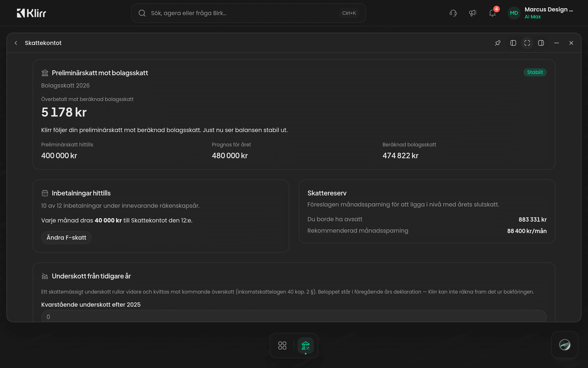588x368 pixels.
Task: Open the Birk assistant orb button
Action: pyautogui.click(x=565, y=345)
